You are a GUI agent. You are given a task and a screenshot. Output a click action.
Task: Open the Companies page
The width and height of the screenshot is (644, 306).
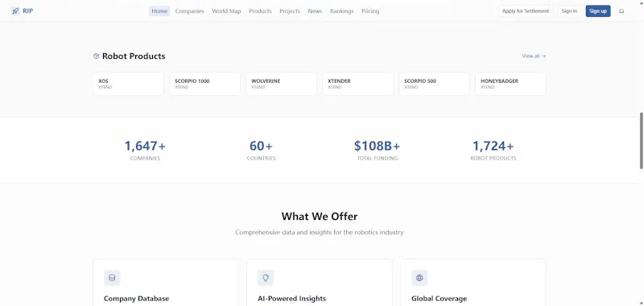[189, 11]
